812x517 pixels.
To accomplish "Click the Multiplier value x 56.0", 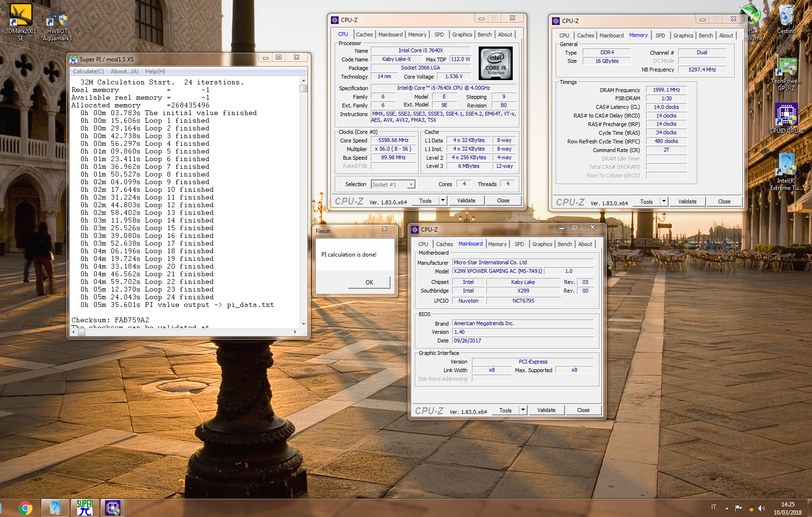I will (393, 149).
